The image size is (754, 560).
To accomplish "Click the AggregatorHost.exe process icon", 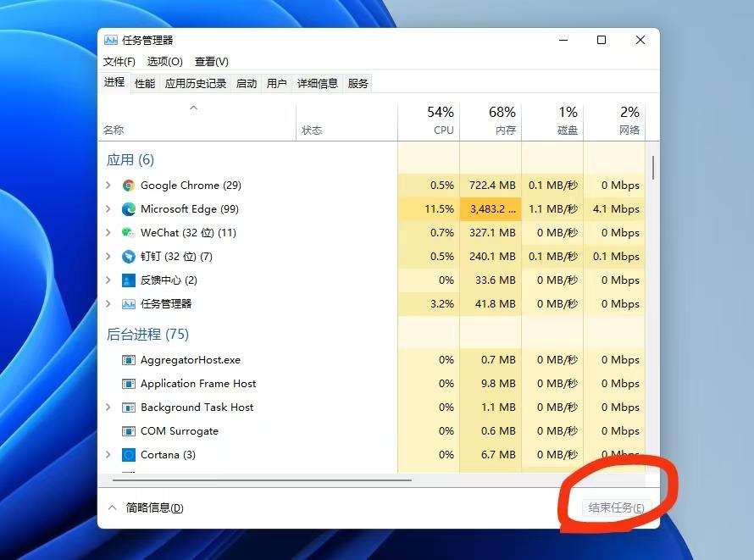I will [x=129, y=360].
